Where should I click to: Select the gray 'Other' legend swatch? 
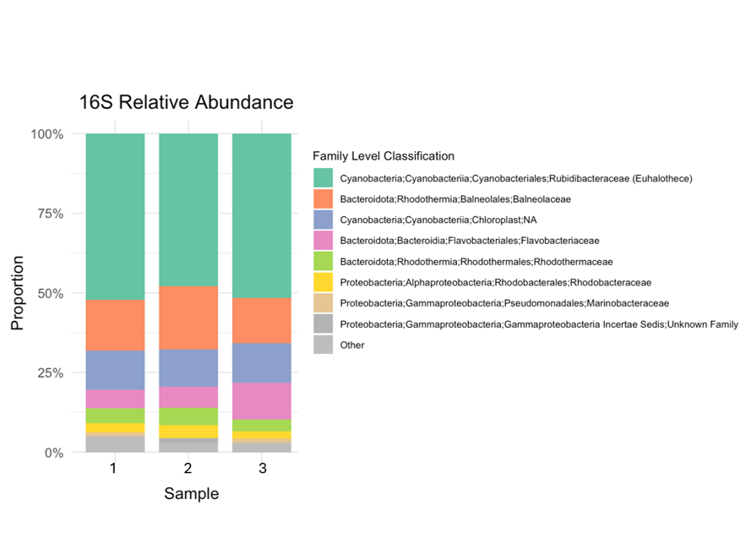[324, 345]
